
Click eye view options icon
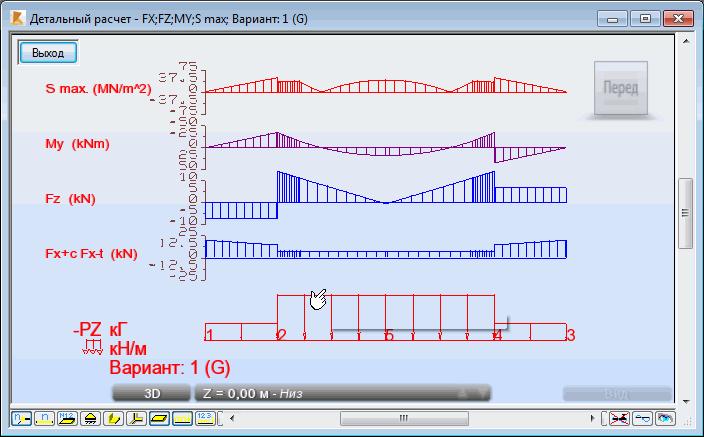click(665, 419)
